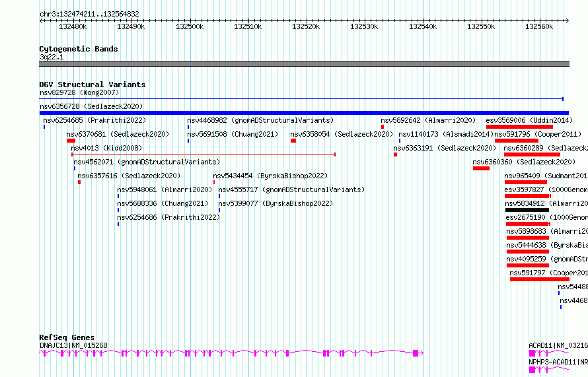This screenshot has height=377, width=588.
Task: Open nsv1140173 (Alsmadi2014) variant
Action: coord(446,134)
